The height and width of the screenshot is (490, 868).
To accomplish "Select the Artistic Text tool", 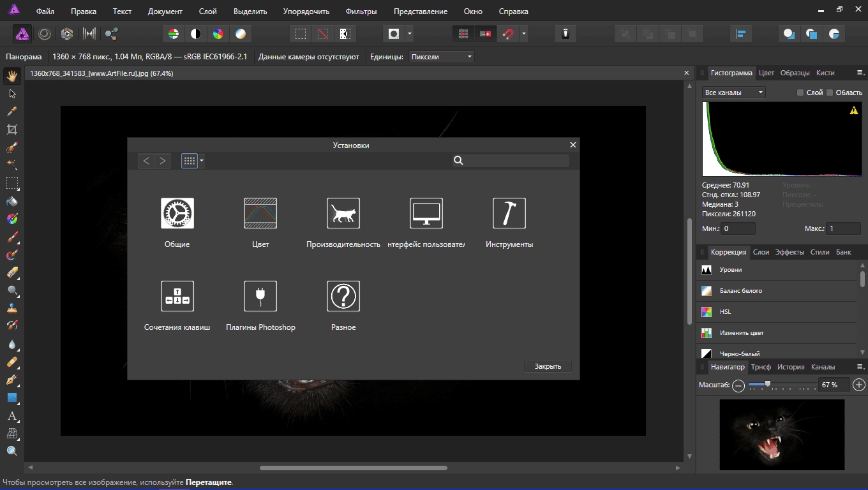I will (x=11, y=416).
